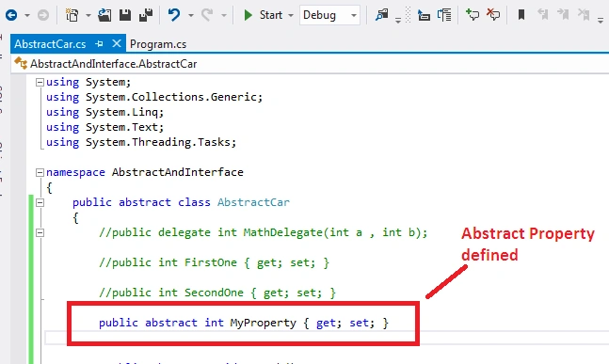Click the 'System.Text' using line

pyautogui.click(x=104, y=127)
